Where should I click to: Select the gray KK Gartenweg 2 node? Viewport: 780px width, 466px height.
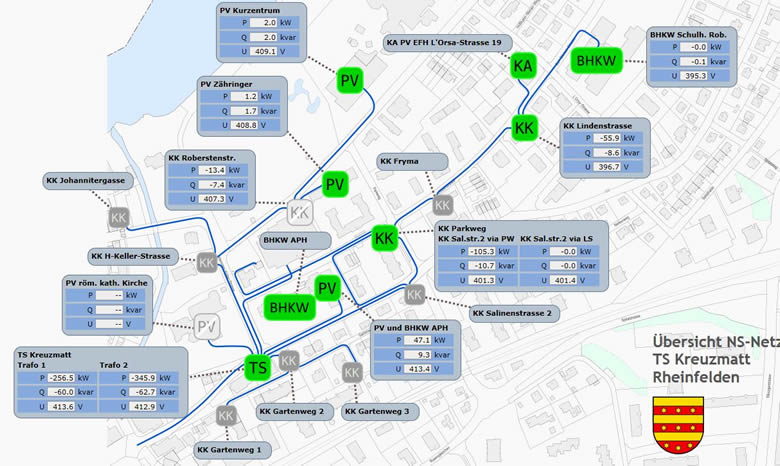coord(289,361)
